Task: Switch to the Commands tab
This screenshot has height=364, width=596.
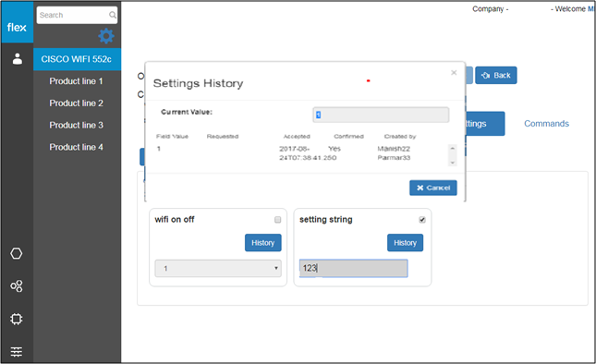Action: click(x=546, y=124)
